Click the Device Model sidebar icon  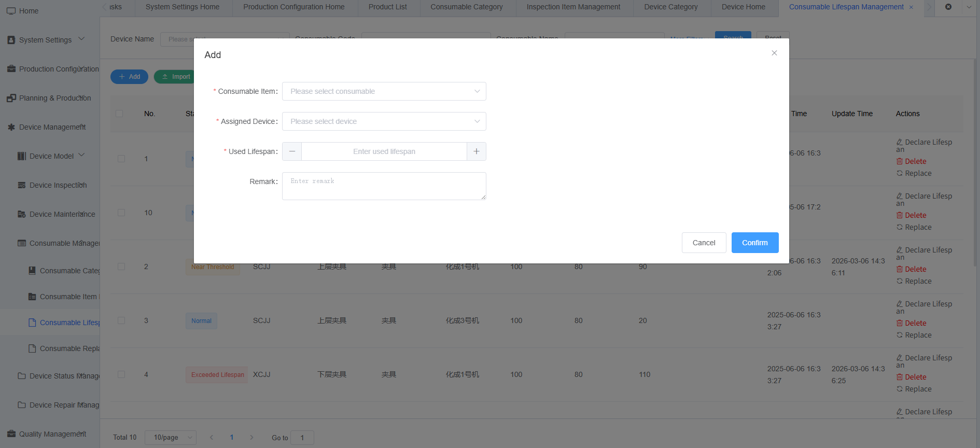(x=21, y=156)
